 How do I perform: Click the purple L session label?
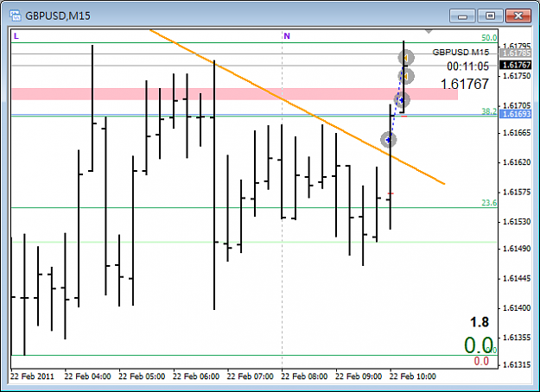click(x=16, y=36)
